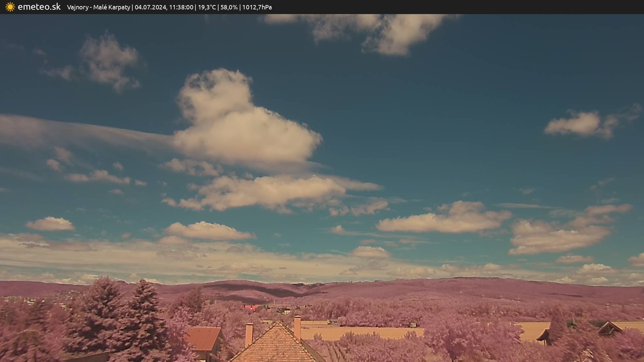Click the sun logo icon
This screenshot has width=644, height=362.
pos(10,7)
